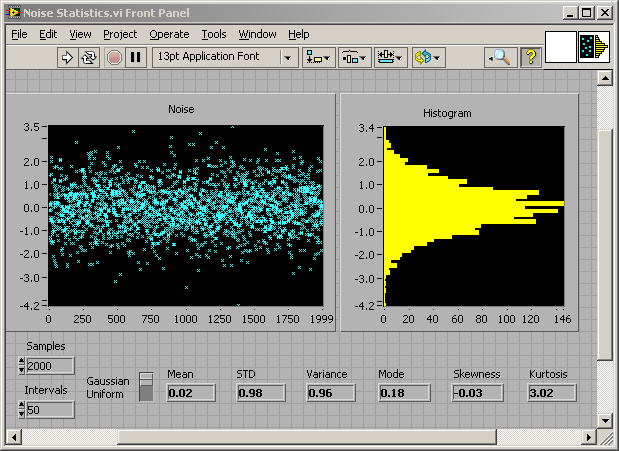Open the Help menu
This screenshot has width=619, height=451.
pyautogui.click(x=299, y=35)
